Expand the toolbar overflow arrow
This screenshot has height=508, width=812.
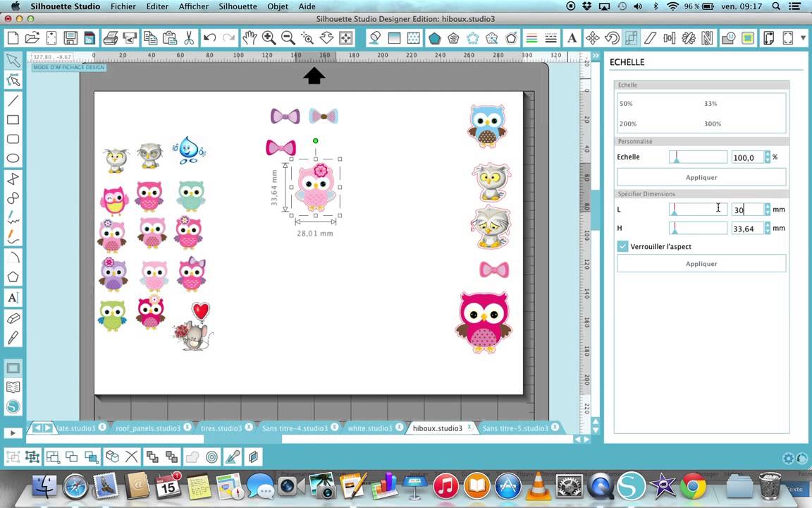pyautogui.click(x=804, y=38)
